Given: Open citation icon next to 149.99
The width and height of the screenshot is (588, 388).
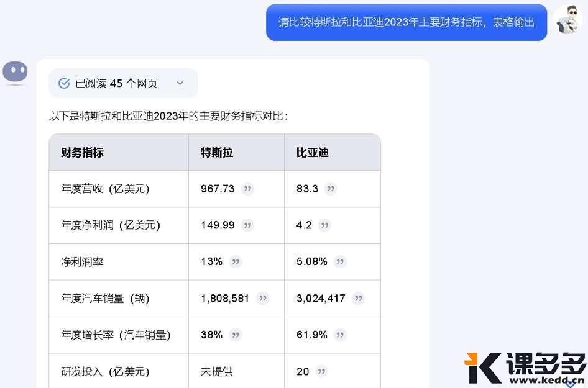Looking at the screenshot, I should click(x=247, y=225).
